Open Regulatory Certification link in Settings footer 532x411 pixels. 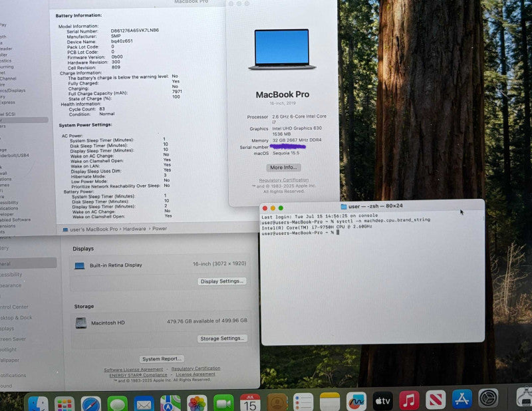[196, 368]
